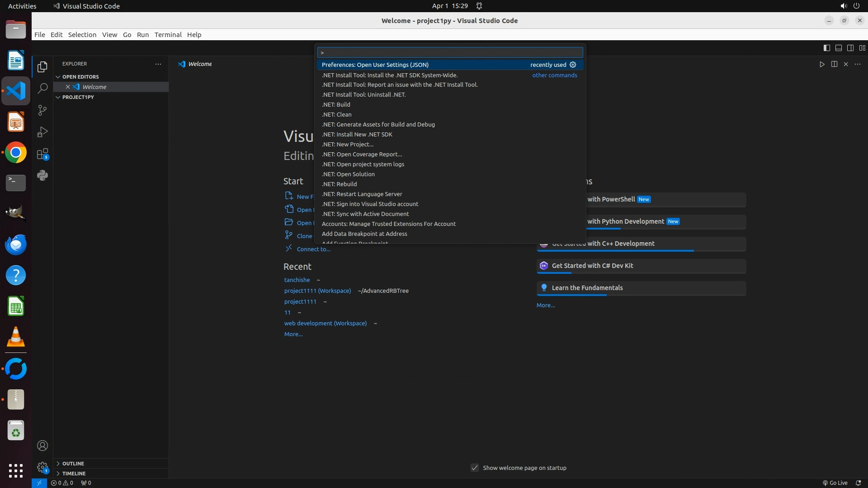Open the Run and Debug view
The height and width of the screenshot is (488, 868).
(42, 132)
